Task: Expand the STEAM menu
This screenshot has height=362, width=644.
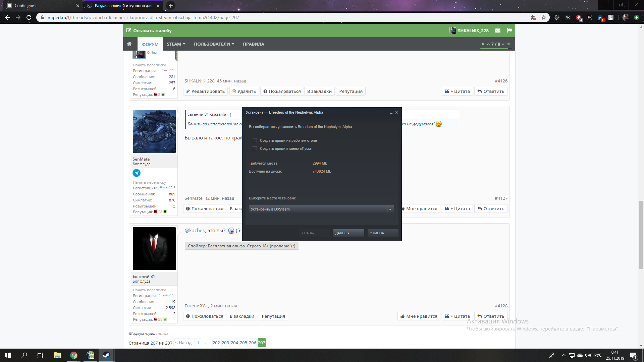Action: 176,44
